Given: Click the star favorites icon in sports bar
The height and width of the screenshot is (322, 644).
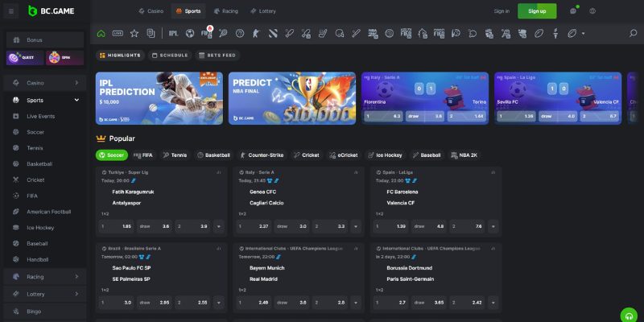Looking at the screenshot, I should pos(134,33).
